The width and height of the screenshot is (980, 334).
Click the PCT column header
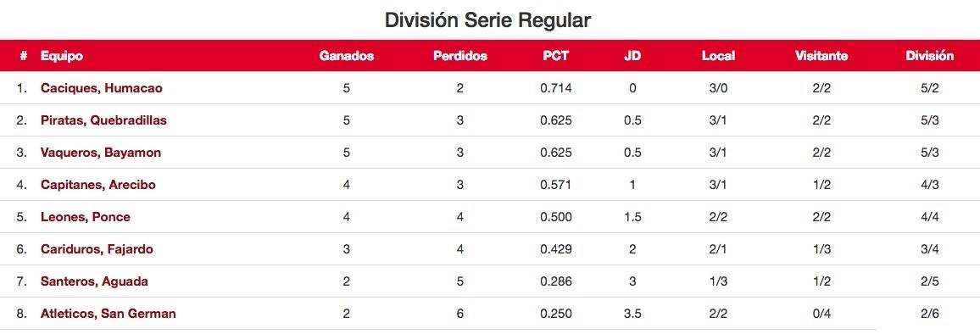click(555, 56)
